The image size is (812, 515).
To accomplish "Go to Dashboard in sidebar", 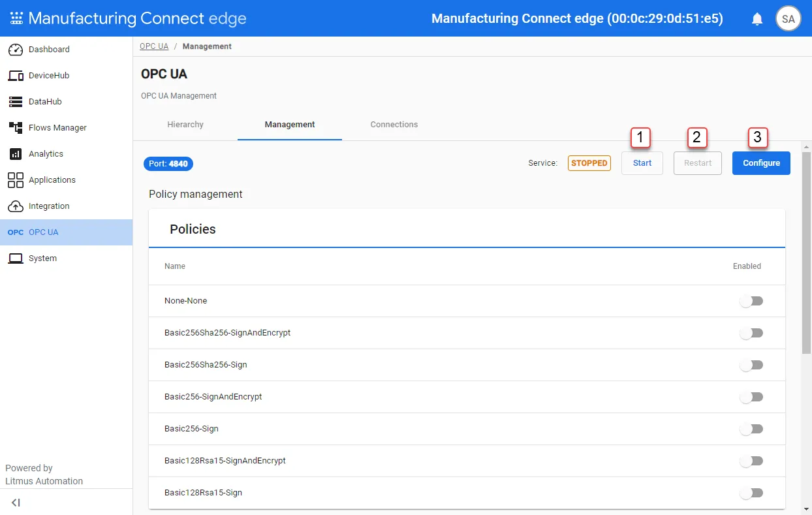I will coord(66,50).
